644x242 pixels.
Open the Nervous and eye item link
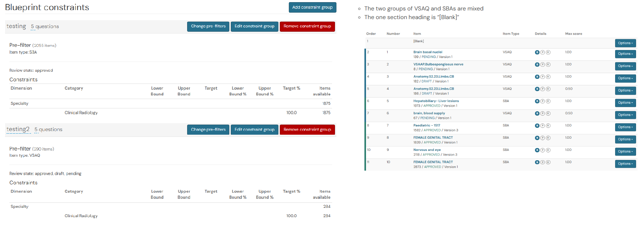coord(427,150)
